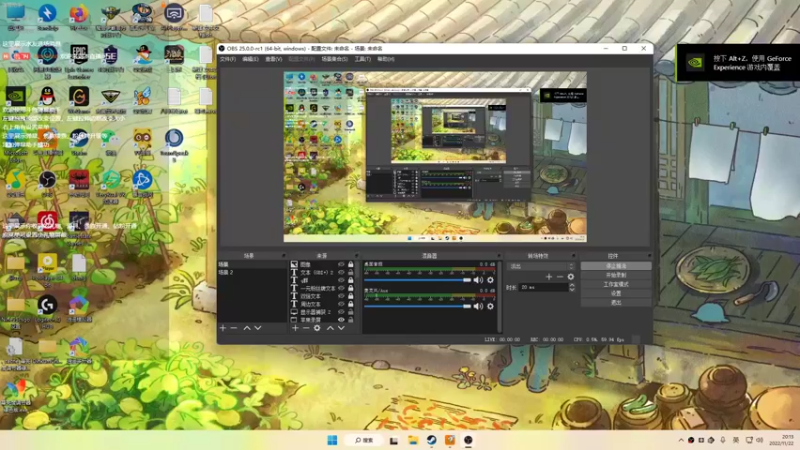Image resolution: width=800 pixels, height=450 pixels.
Task: Expand hidden system tray icons chevron
Action: coord(681,440)
